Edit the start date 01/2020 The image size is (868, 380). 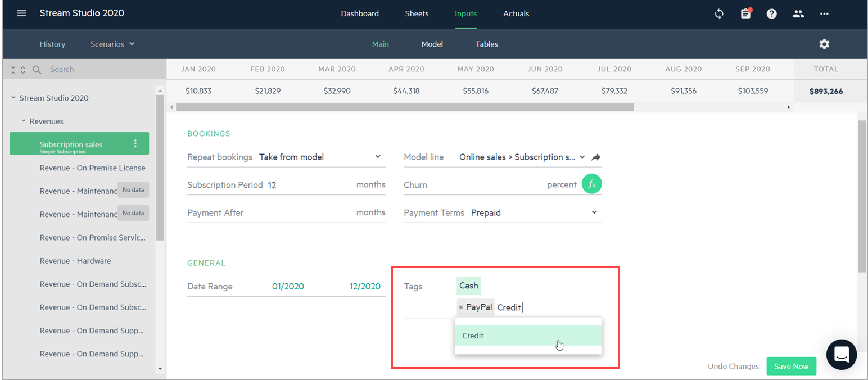[288, 286]
